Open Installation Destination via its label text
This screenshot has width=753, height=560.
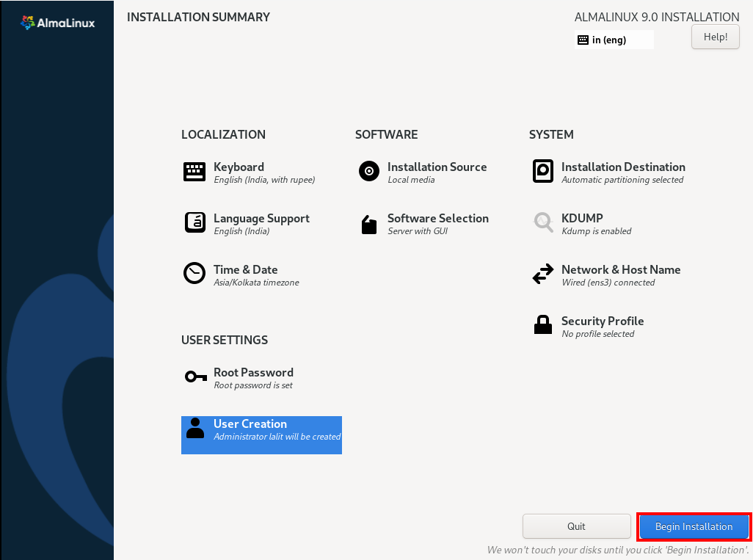[x=623, y=167]
